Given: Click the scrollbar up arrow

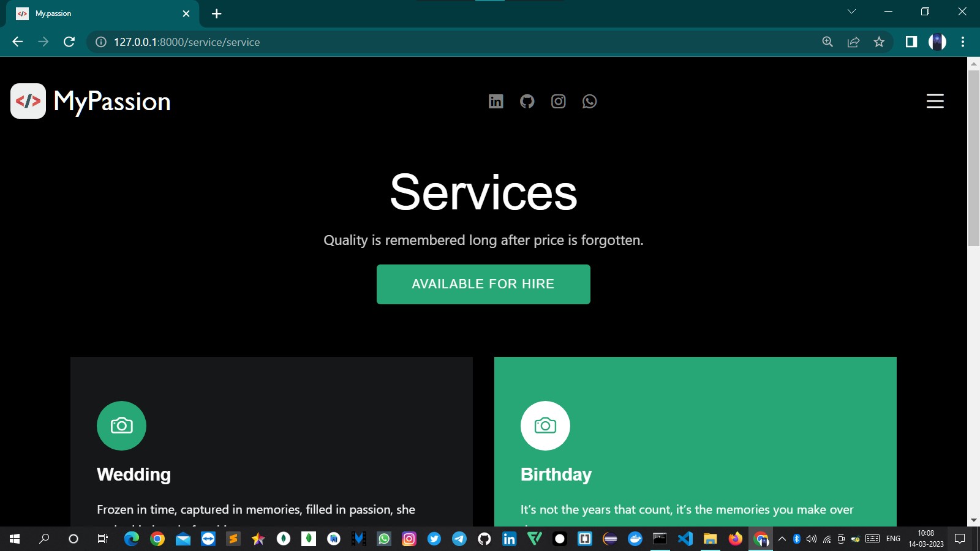Looking at the screenshot, I should tap(973, 63).
